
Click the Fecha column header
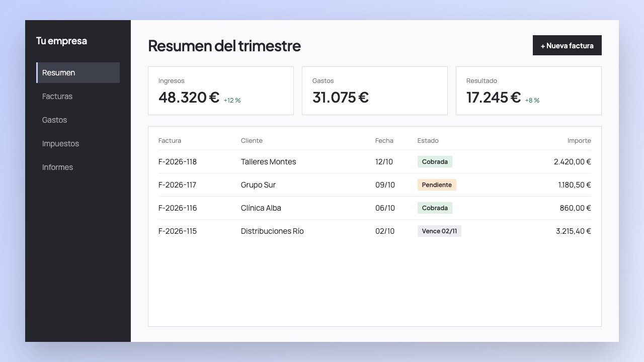[x=384, y=140]
